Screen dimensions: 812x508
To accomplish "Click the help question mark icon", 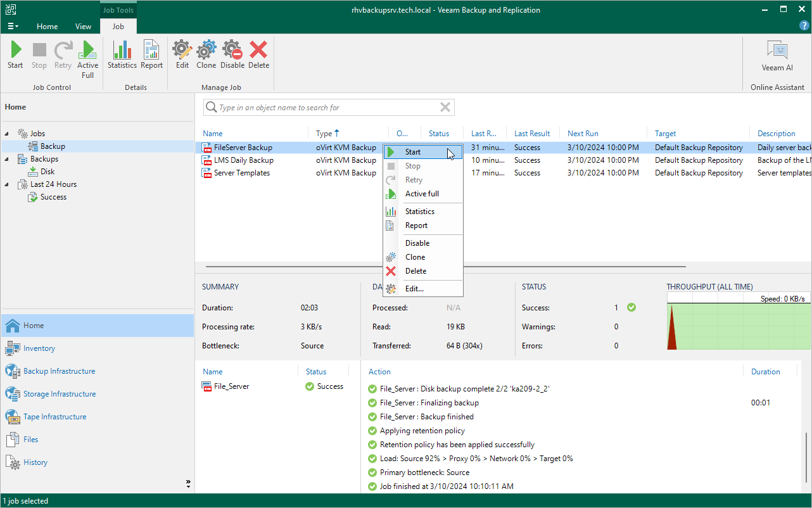I will 804,25.
